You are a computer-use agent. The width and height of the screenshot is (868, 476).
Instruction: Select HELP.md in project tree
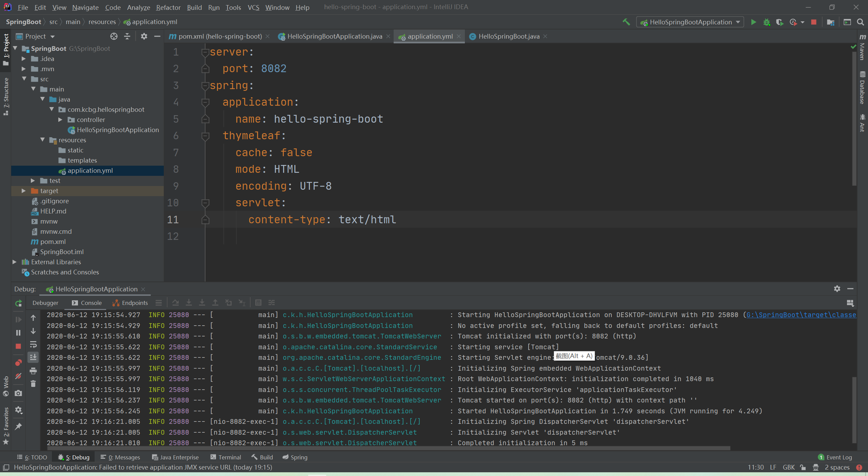pyautogui.click(x=53, y=211)
